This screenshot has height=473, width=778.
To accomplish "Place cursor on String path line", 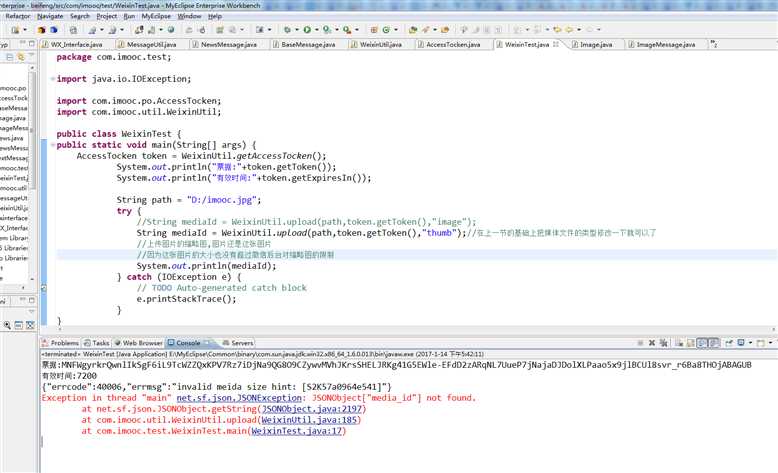I will point(189,200).
